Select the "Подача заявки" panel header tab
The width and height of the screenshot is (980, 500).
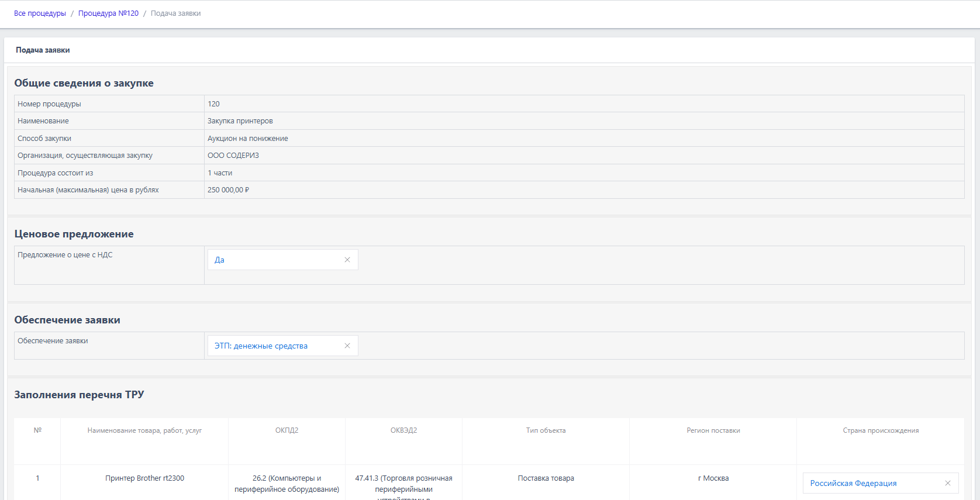(x=43, y=50)
